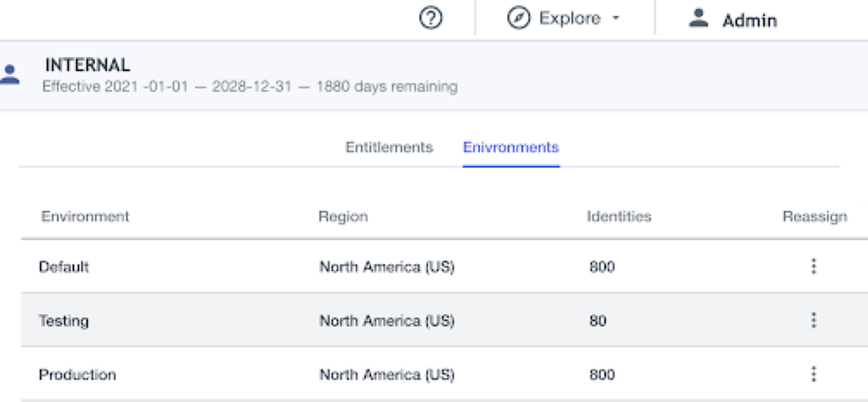The width and height of the screenshot is (868, 402).
Task: Expand the Explore dropdown arrow
Action: click(x=615, y=18)
